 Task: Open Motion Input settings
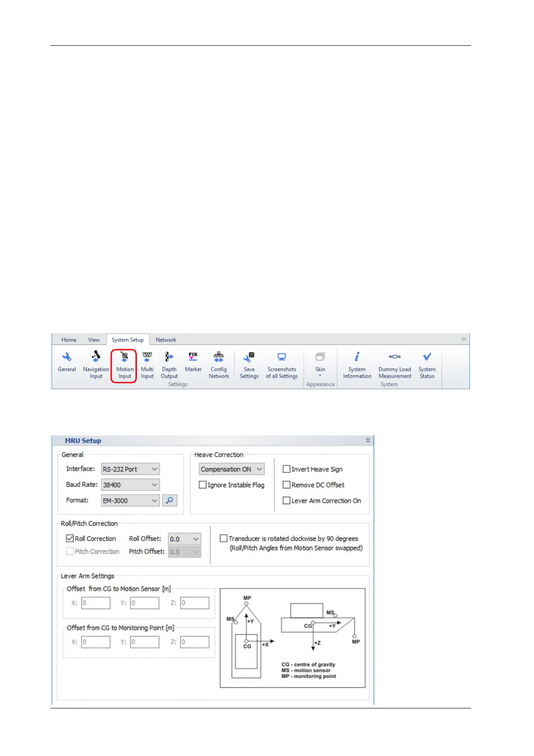point(124,365)
